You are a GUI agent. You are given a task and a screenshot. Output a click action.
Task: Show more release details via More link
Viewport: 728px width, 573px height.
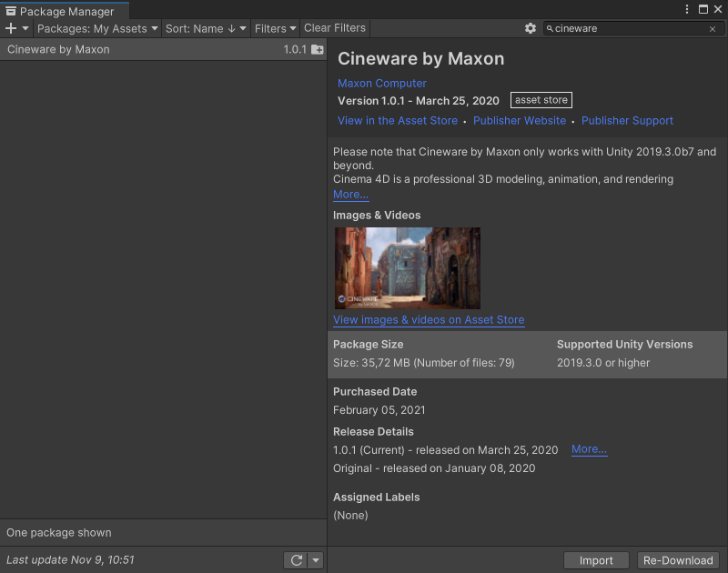[x=589, y=449]
